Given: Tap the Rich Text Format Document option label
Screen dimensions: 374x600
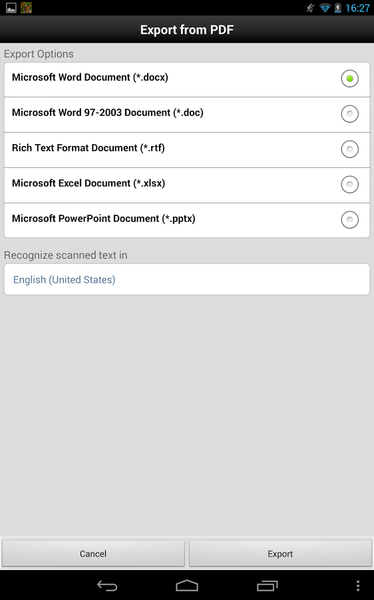Looking at the screenshot, I should [88, 148].
